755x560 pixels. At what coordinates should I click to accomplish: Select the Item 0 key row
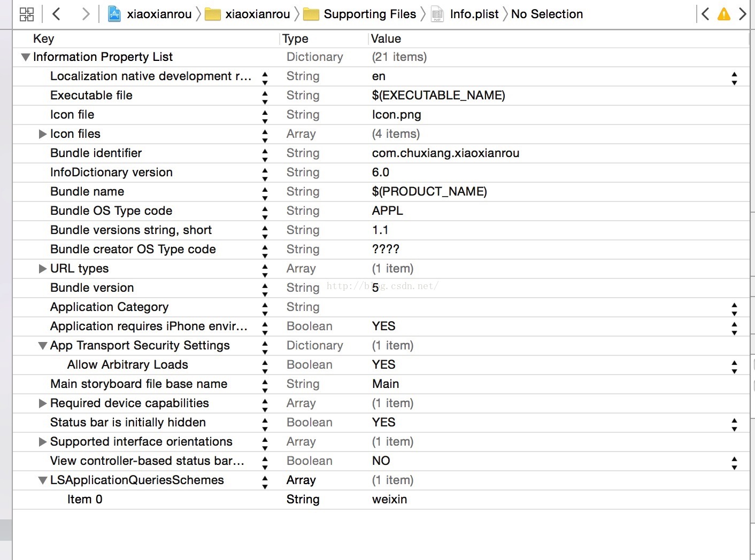[84, 500]
